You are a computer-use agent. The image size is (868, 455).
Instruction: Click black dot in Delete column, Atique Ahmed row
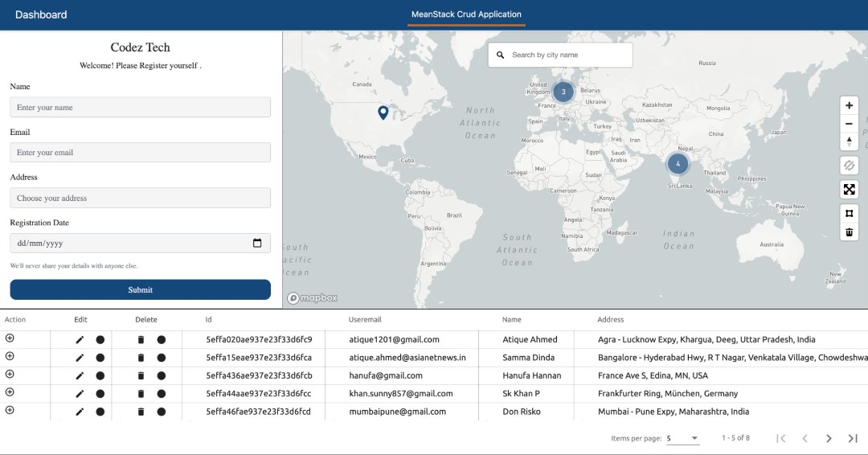tap(161, 340)
